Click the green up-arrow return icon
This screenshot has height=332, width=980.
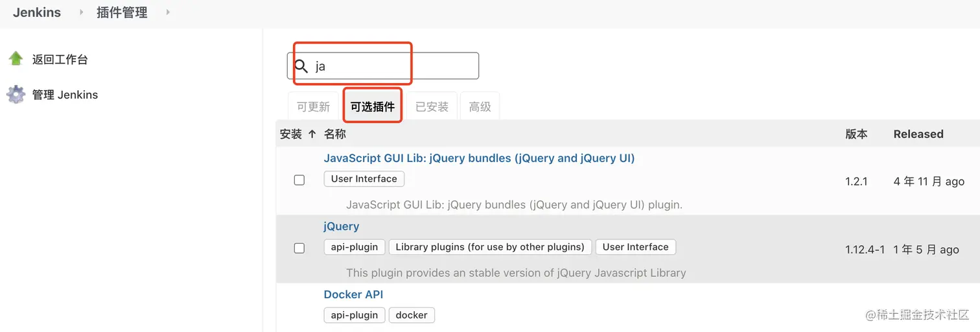[x=16, y=59]
